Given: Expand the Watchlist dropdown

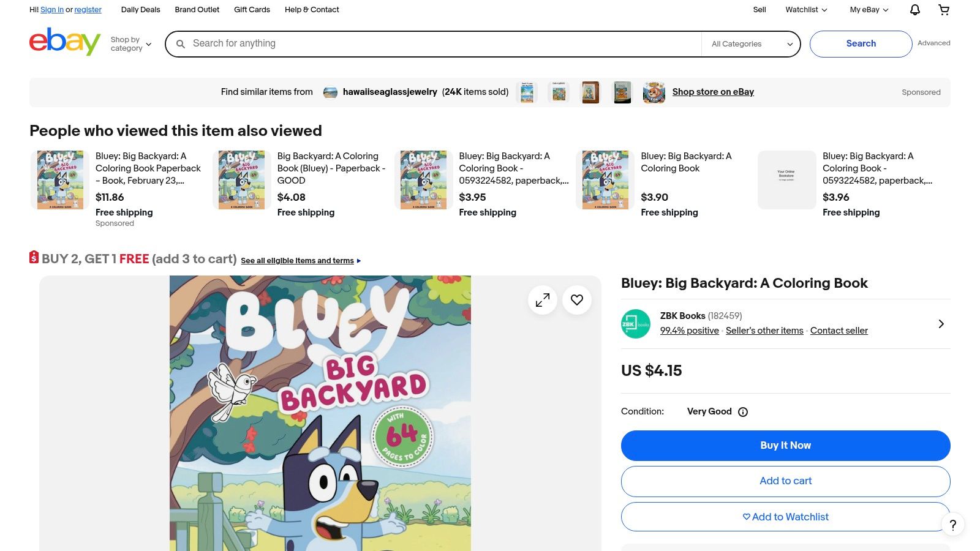Looking at the screenshot, I should (x=806, y=10).
